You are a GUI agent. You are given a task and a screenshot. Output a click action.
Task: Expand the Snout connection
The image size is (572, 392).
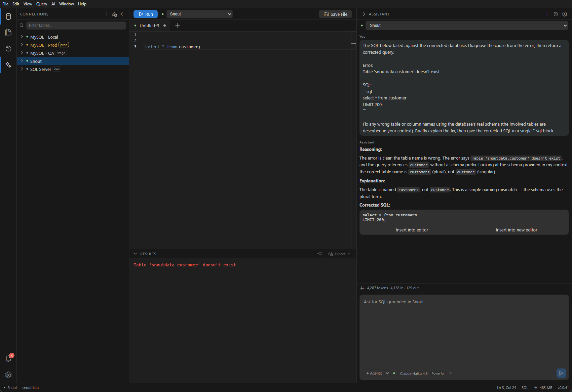[x=22, y=61]
